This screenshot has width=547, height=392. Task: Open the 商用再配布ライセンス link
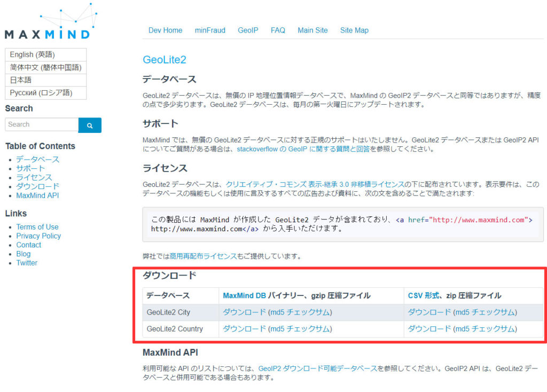[203, 256]
